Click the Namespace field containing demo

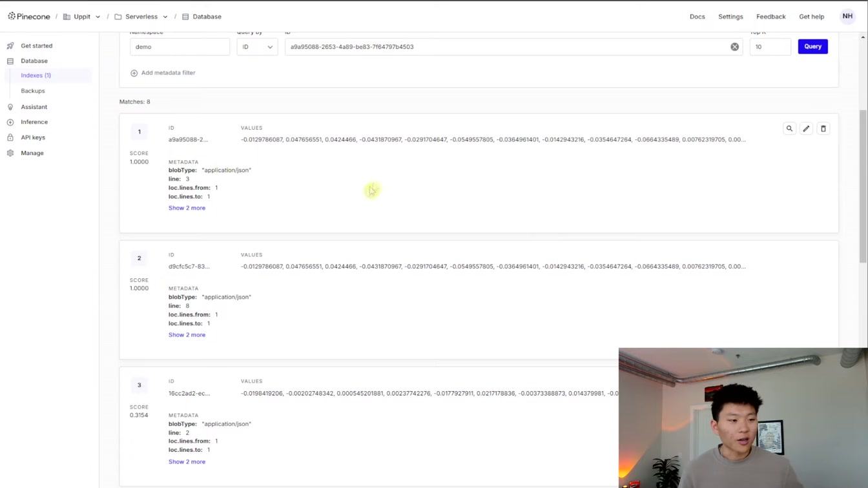tap(180, 46)
